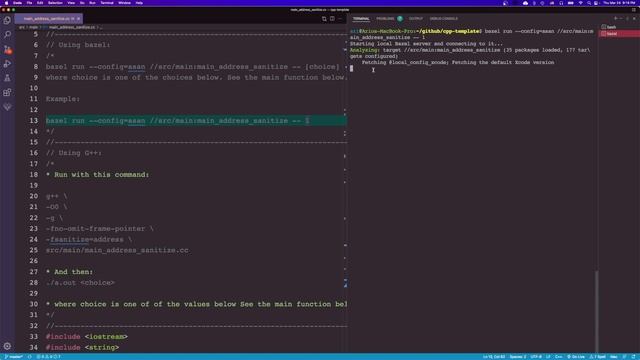The height and width of the screenshot is (360, 640).
Task: Click the cloud icon in the macOS menu bar
Action: (x=525, y=3)
